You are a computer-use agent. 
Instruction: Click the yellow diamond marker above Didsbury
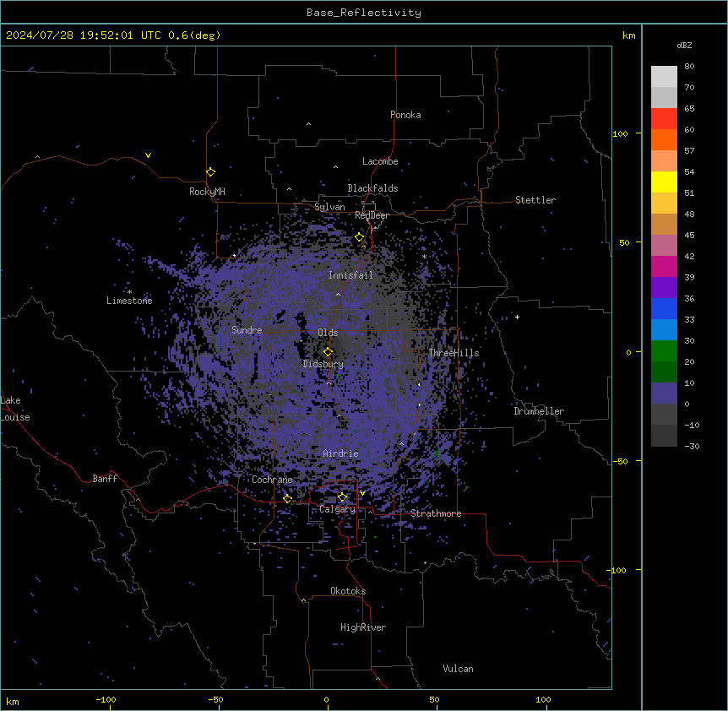pyautogui.click(x=328, y=352)
